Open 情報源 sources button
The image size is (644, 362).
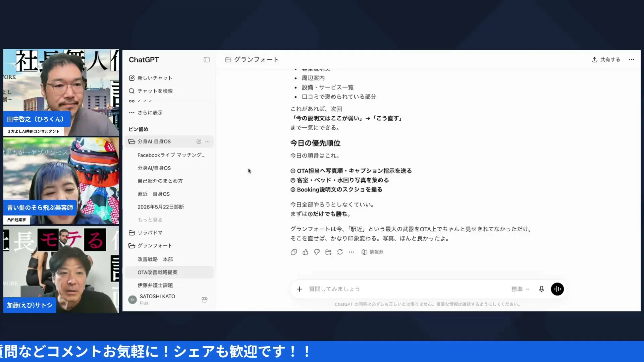372,252
